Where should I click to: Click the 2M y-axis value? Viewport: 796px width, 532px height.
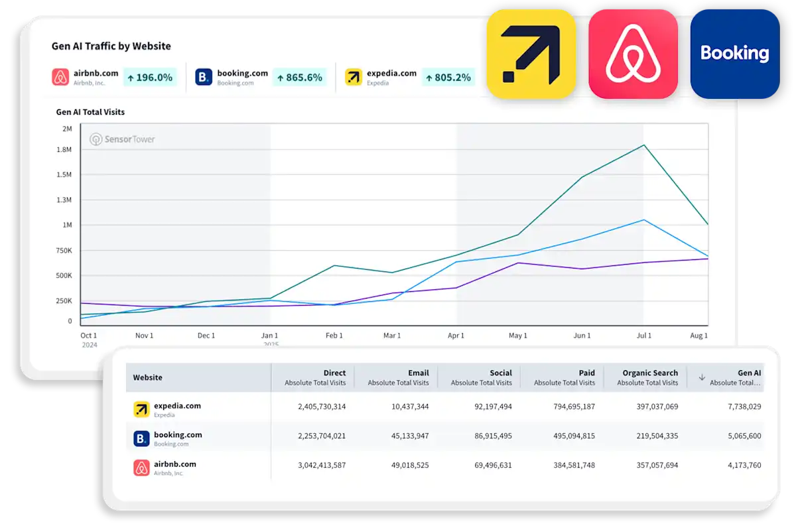pyautogui.click(x=67, y=129)
